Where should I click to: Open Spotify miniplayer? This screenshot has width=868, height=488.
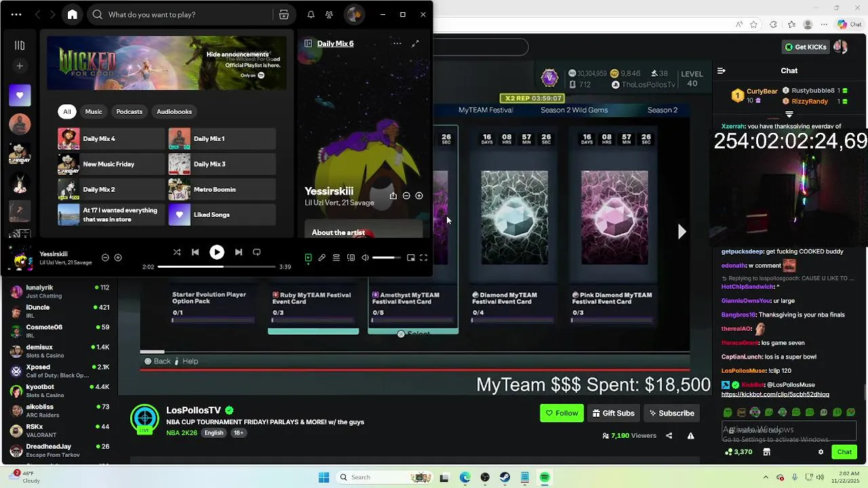pos(410,258)
